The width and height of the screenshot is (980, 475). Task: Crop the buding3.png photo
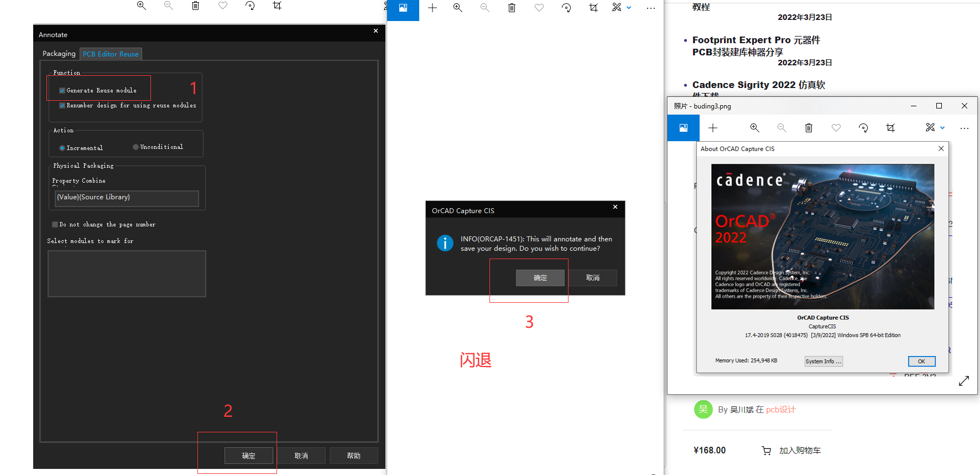(890, 128)
